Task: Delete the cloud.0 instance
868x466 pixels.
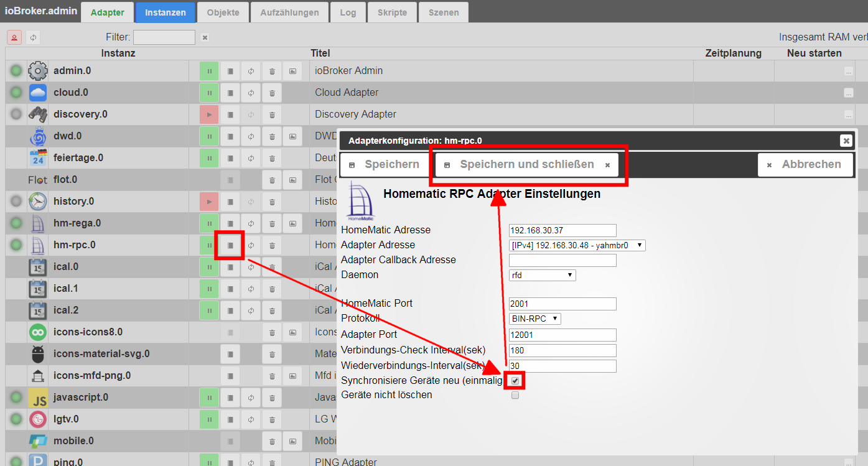Action: click(x=272, y=93)
